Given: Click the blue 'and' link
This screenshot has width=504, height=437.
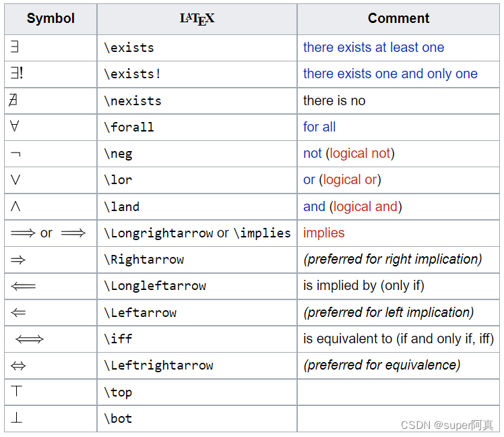Looking at the screenshot, I should point(314,206).
